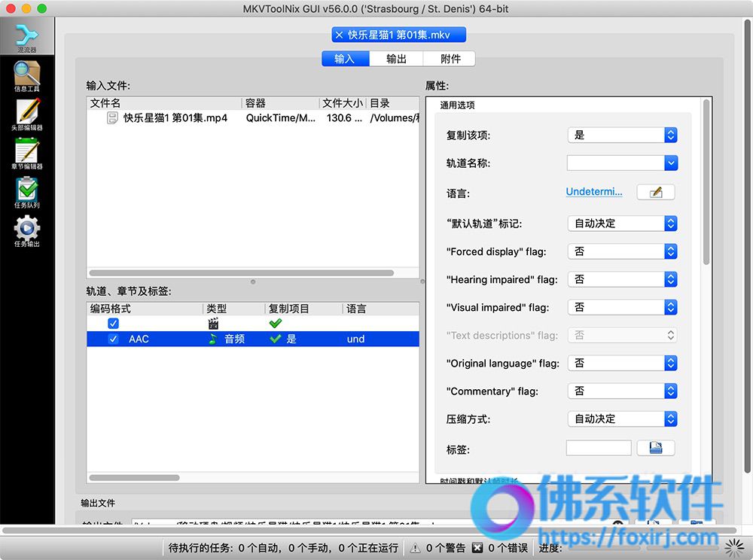753x560 pixels.
Task: Select the 快乐星猫1 第01集.mp4 file row
Action: coord(253,118)
